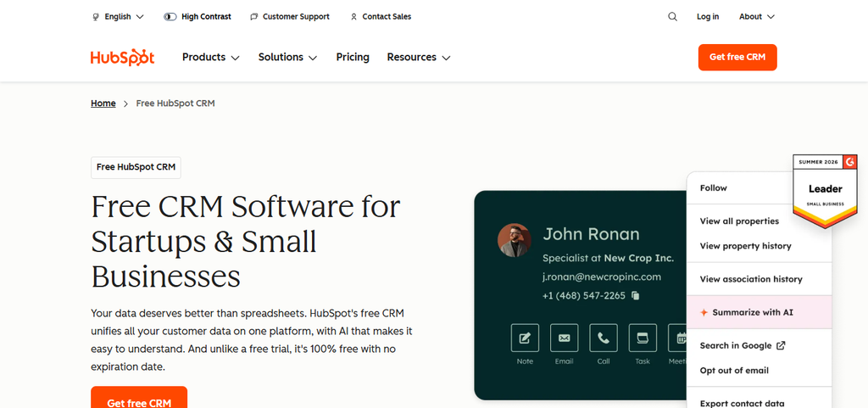
Task: Click New Crop Inc. company name
Action: point(639,258)
